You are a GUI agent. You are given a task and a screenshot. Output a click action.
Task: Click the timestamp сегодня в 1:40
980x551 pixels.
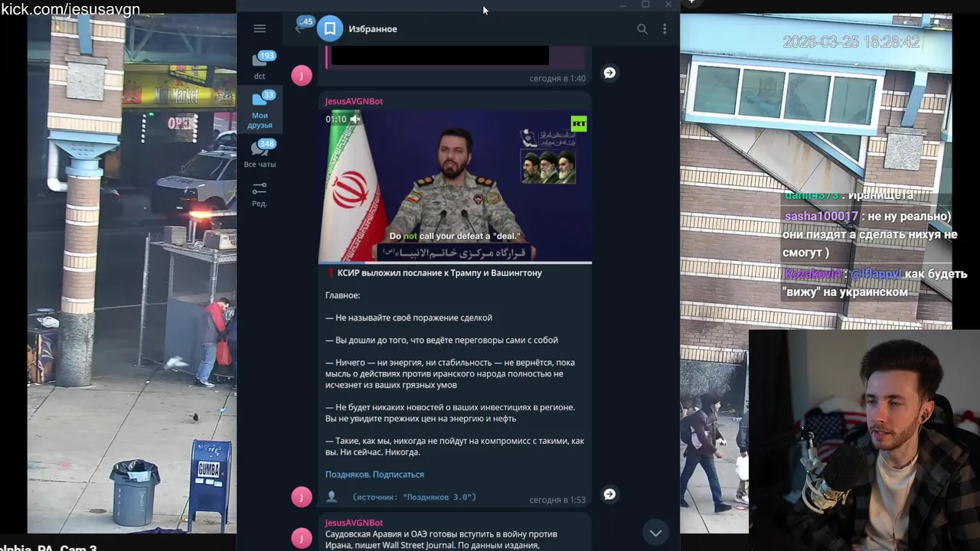(x=557, y=79)
